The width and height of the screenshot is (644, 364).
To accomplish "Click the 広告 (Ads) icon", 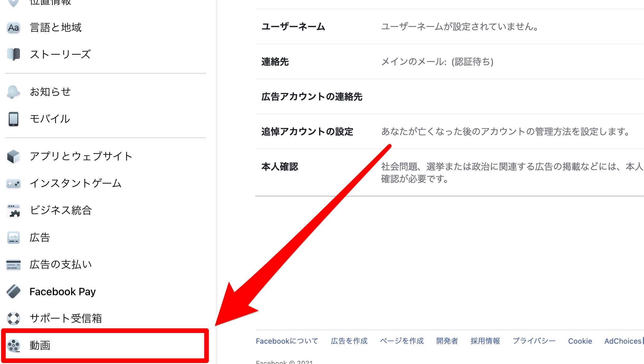I will click(14, 237).
